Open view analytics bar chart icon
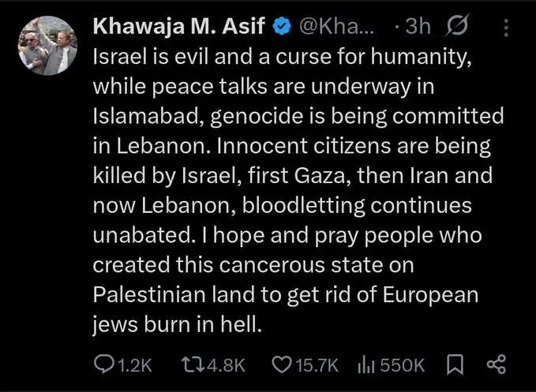536x392 pixels. pos(366,364)
